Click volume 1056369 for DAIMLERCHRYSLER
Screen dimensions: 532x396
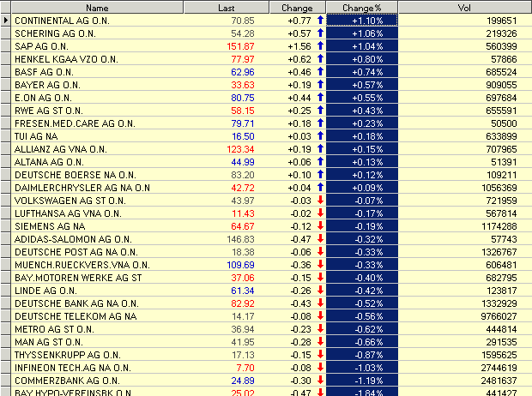pyautogui.click(x=499, y=189)
